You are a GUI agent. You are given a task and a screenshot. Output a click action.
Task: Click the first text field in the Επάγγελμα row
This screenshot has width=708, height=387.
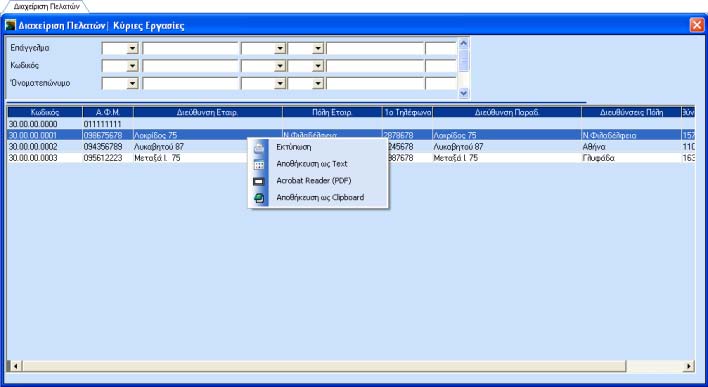pyautogui.click(x=190, y=48)
